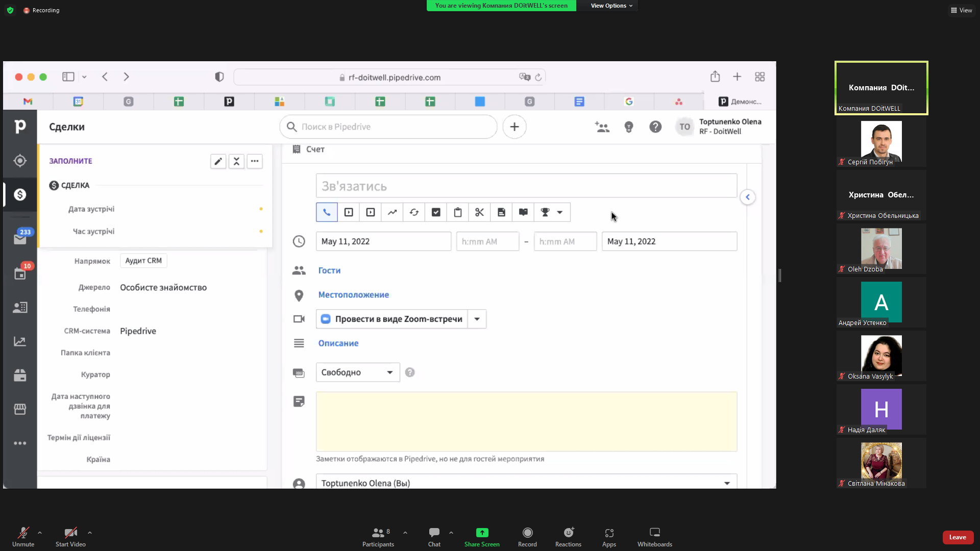Click Start Video in Zoom toolbar
Viewport: 980px width, 551px height.
coord(70,537)
